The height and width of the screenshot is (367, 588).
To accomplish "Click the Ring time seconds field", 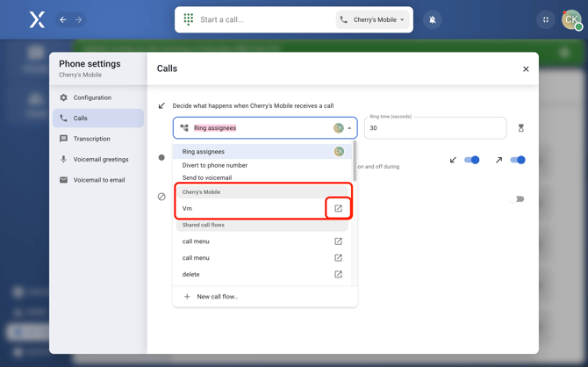I will (x=434, y=128).
